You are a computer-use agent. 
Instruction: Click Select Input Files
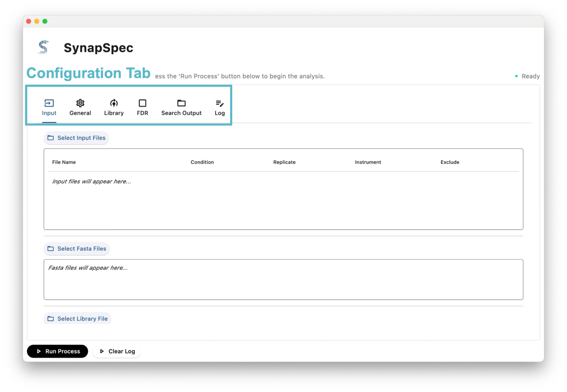point(76,138)
